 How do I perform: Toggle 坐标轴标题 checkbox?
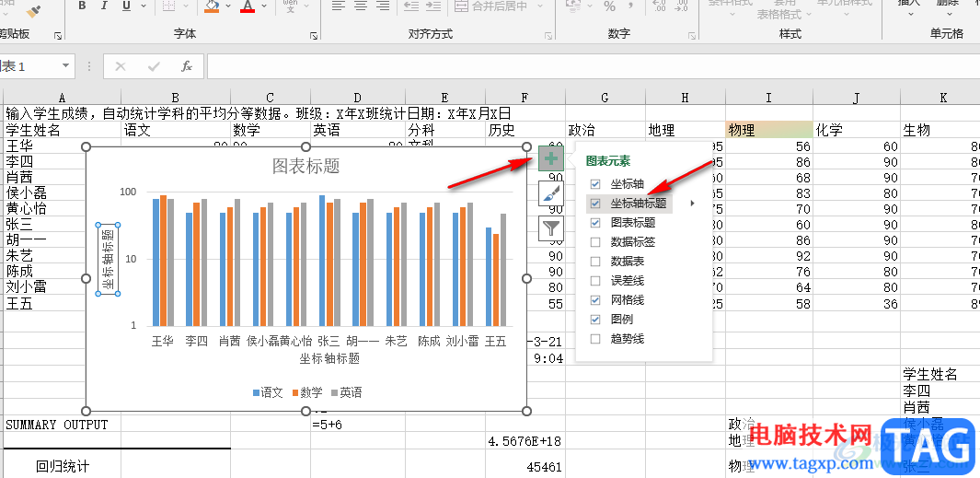click(595, 204)
